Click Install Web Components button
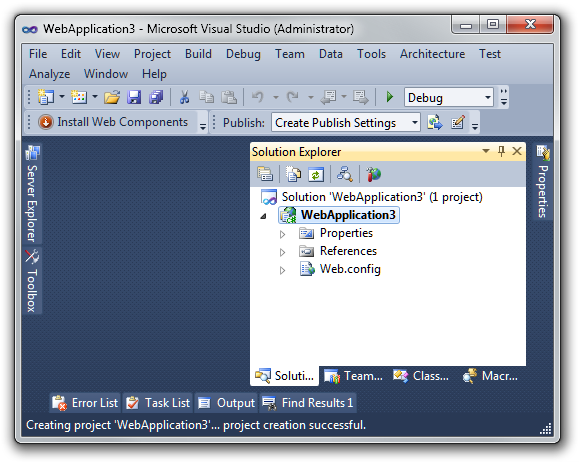579x462 pixels. [x=113, y=122]
